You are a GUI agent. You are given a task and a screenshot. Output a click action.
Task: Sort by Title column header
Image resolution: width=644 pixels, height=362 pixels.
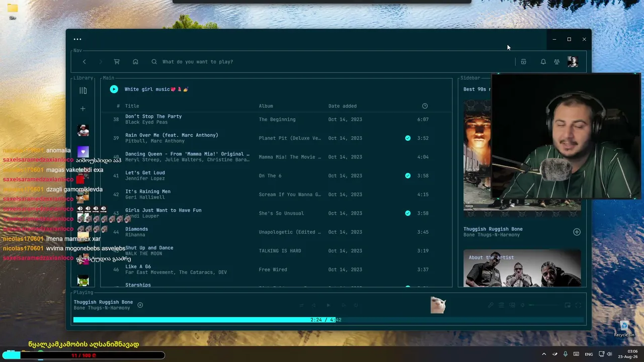click(132, 106)
